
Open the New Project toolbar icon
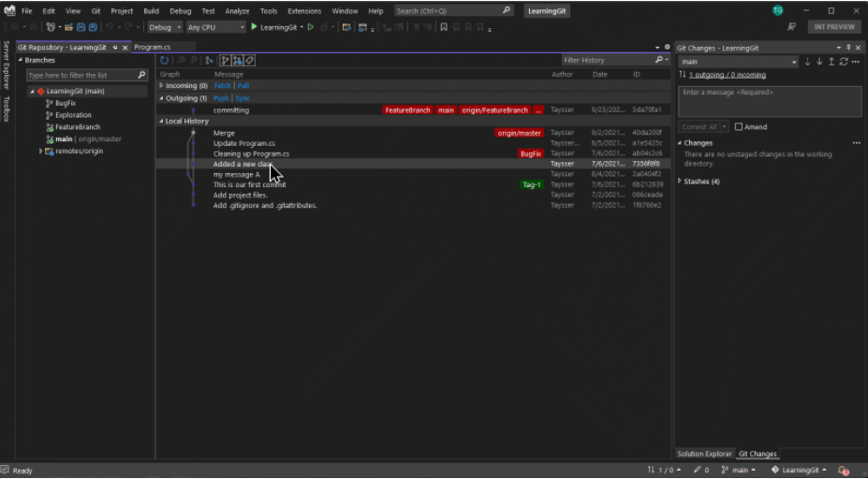point(51,27)
